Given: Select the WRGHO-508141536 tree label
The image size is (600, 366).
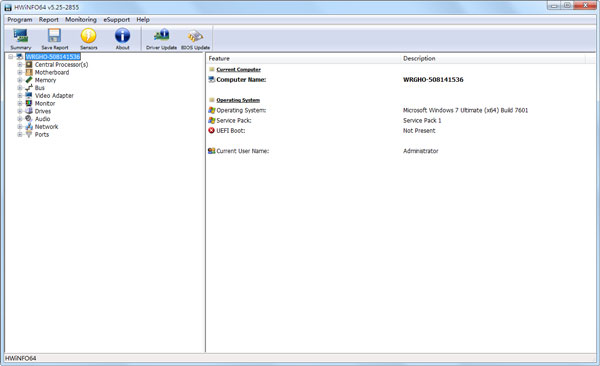Looking at the screenshot, I should coord(53,57).
